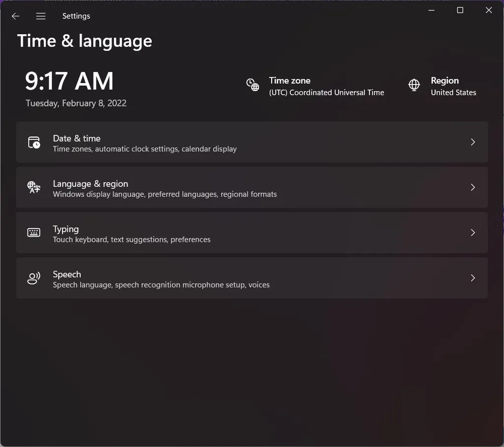Click the date "Tuesday, February 8, 2022"
504x447 pixels.
(76, 103)
